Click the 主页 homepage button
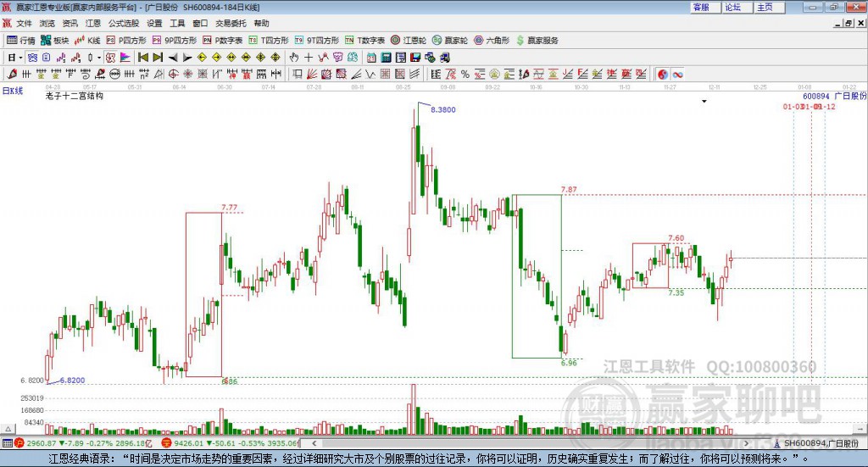Screen dimensions: 868x467 tap(769, 7)
